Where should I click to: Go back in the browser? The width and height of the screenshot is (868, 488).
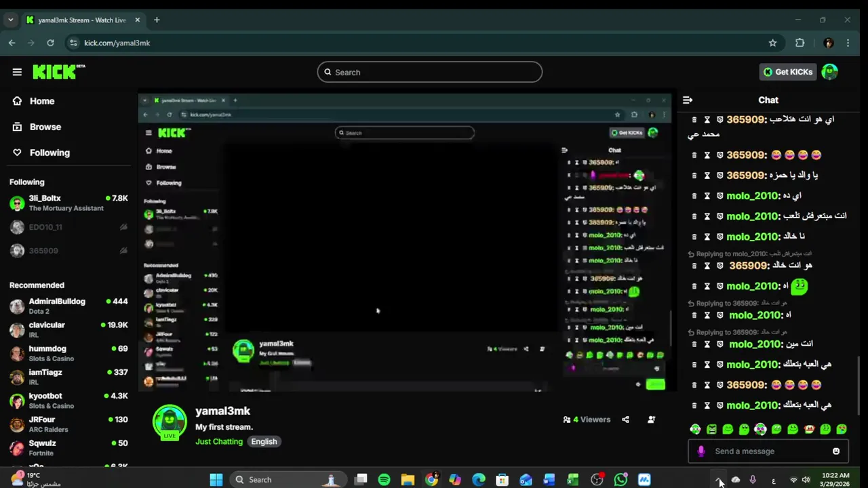pyautogui.click(x=12, y=43)
